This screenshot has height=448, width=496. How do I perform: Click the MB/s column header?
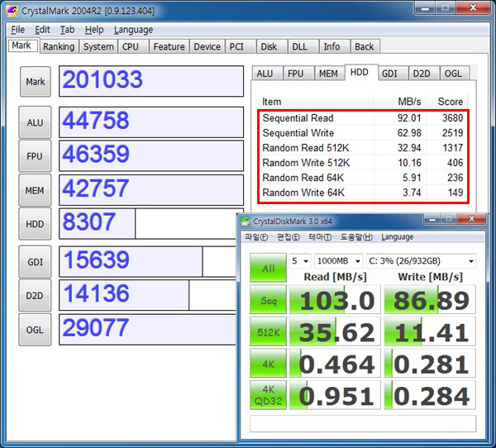(399, 102)
